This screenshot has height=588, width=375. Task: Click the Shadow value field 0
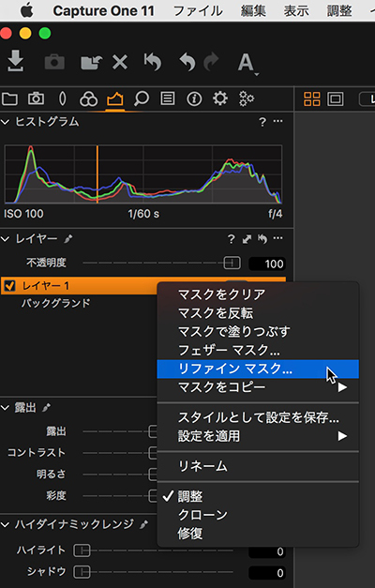pos(267,573)
